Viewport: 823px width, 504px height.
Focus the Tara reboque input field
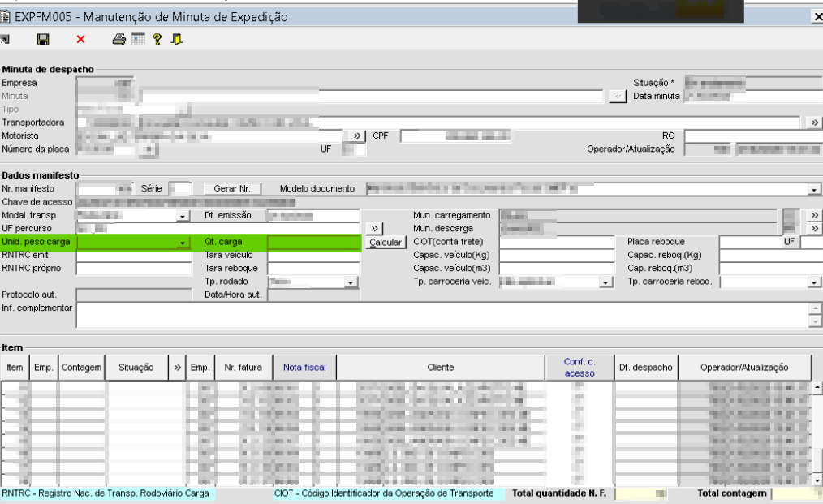pyautogui.click(x=314, y=269)
